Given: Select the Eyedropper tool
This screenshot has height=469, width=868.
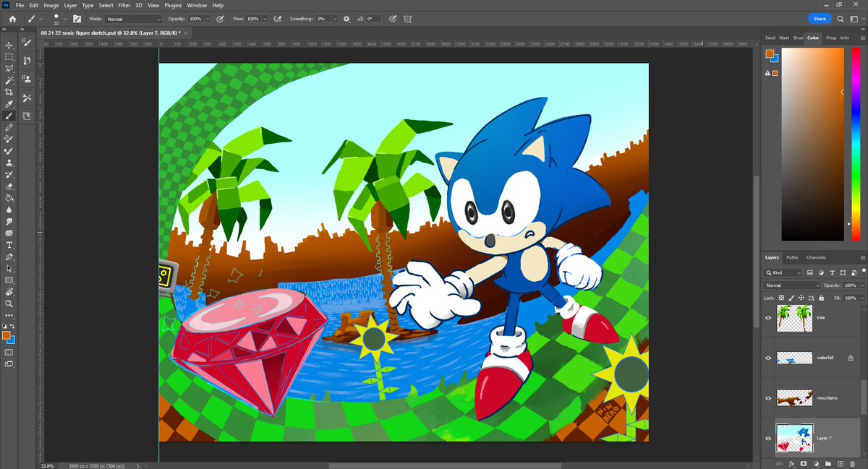Looking at the screenshot, I should (9, 104).
